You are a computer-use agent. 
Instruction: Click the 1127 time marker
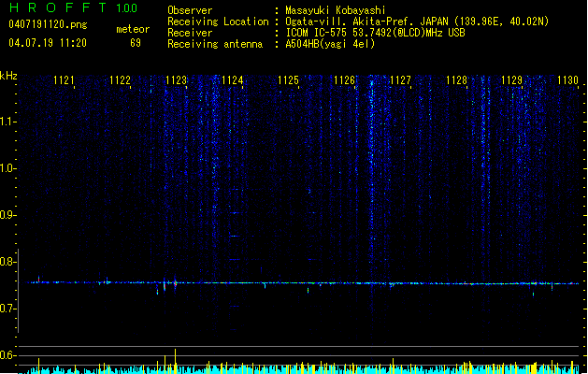click(400, 80)
